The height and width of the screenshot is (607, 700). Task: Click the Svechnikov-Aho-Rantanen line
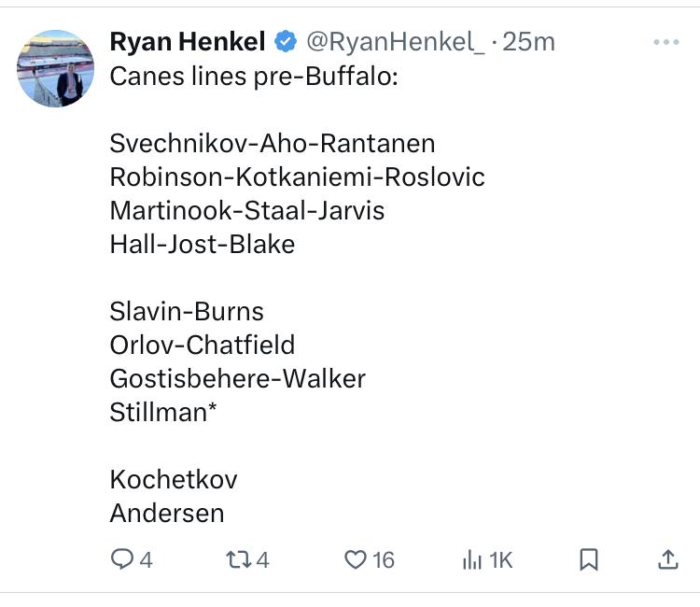[273, 144]
